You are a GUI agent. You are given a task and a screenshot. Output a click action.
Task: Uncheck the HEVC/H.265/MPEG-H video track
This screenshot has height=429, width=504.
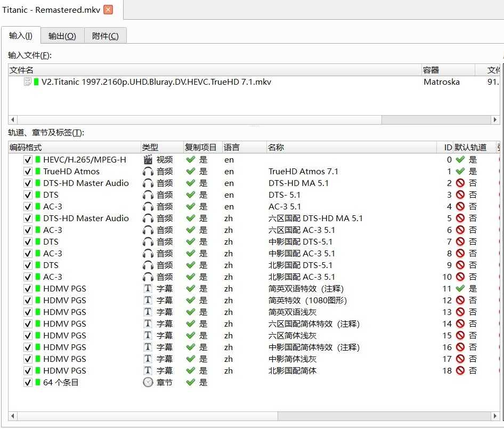tap(28, 160)
